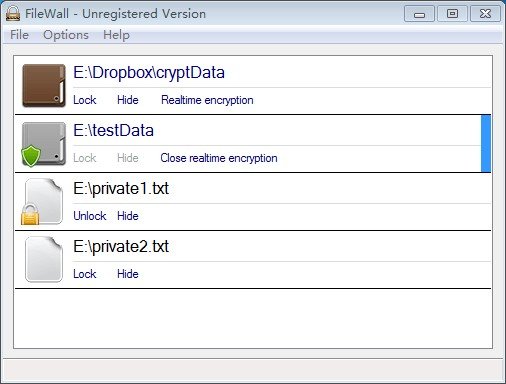Viewport: 506px width, 384px height.
Task: Click Close realtime encryption for testData
Action: pyautogui.click(x=219, y=158)
